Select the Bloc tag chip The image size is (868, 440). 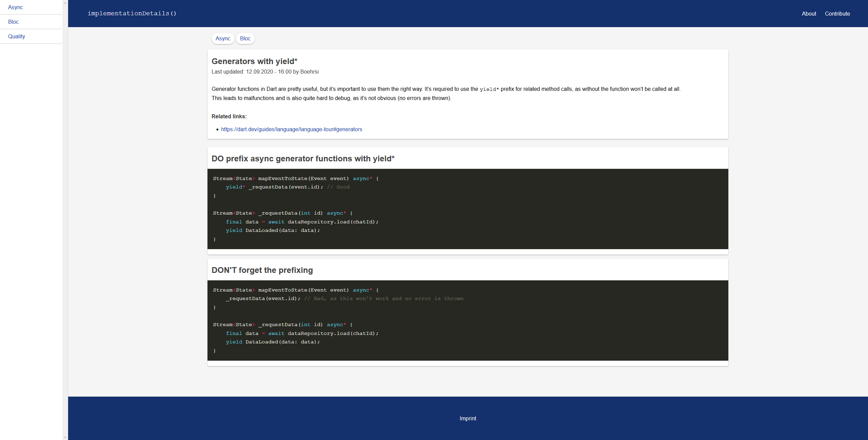coord(245,38)
